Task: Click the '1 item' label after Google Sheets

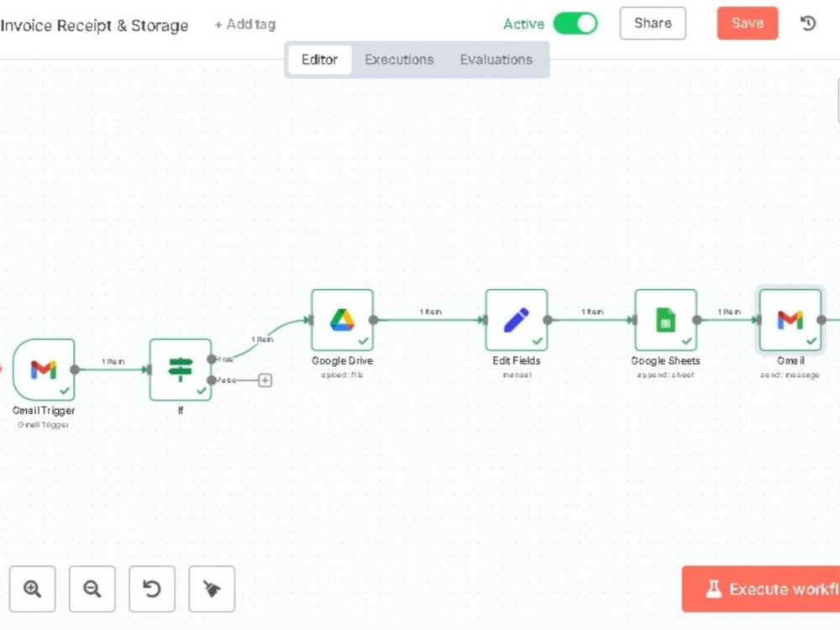Action: (x=729, y=312)
